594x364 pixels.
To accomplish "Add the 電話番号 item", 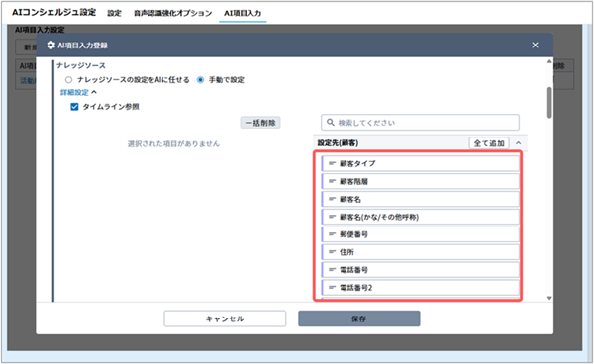I will click(420, 270).
